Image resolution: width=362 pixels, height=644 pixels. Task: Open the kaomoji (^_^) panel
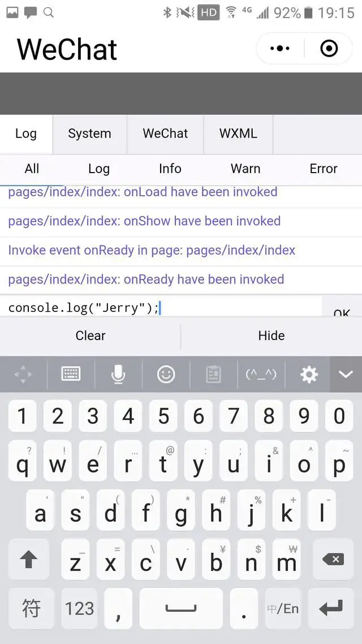tap(261, 374)
